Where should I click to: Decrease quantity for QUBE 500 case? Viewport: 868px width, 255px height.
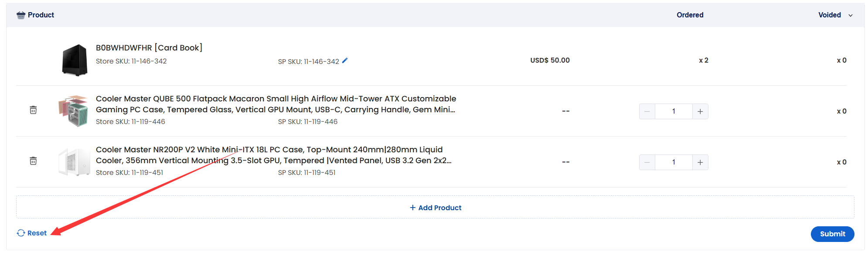(647, 111)
